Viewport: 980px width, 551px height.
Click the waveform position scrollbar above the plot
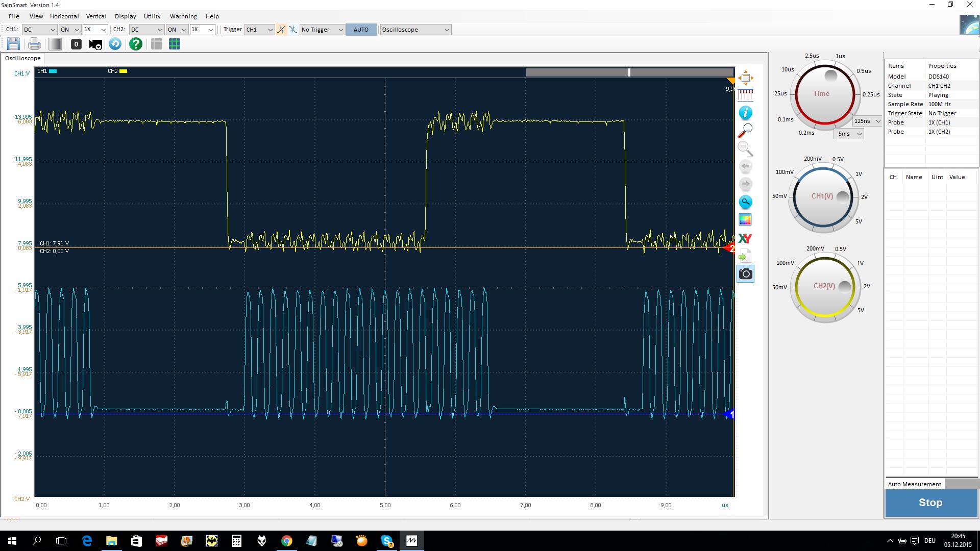pos(630,72)
